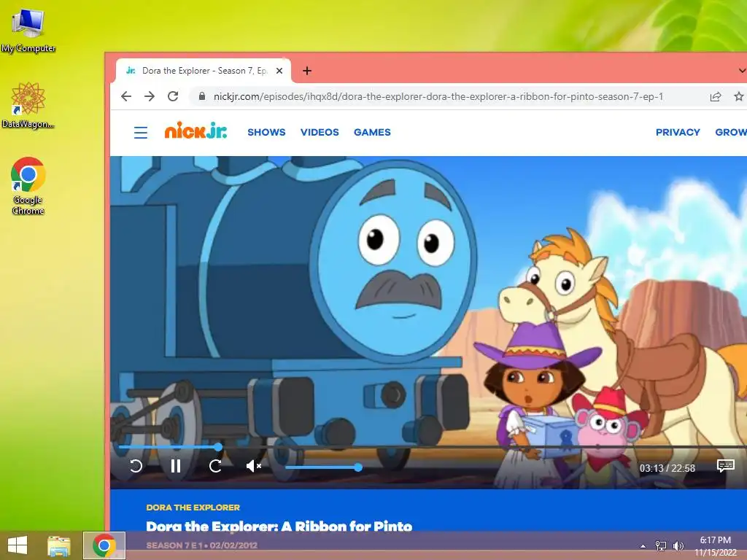Bookmark this page with the star icon

738,97
